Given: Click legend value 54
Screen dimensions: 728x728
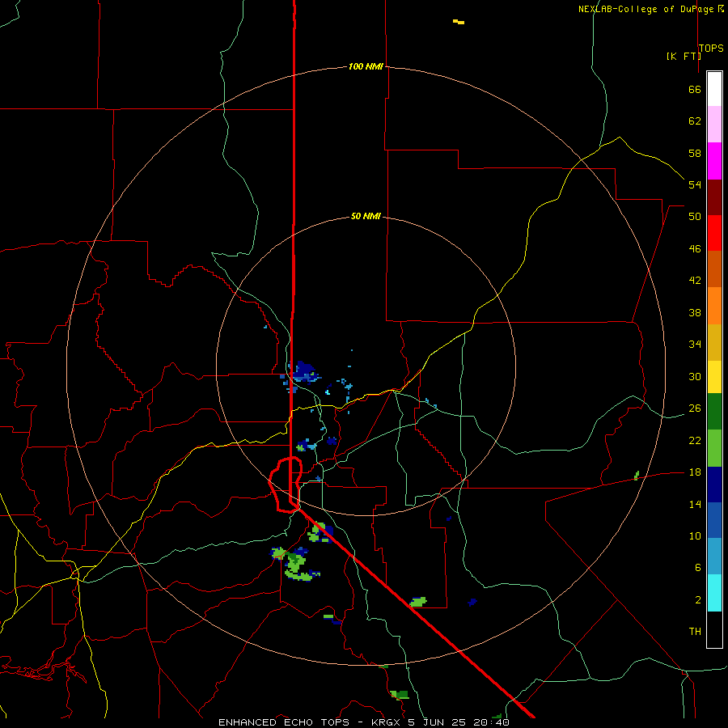Looking at the screenshot, I should click(x=695, y=184).
